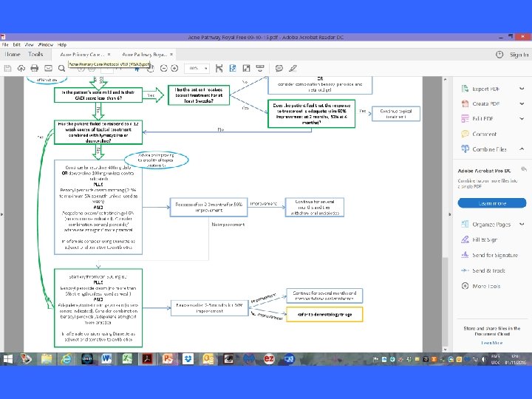Open the zoom percentage dropdown
Viewport: 532px width, 399px height.
point(205,69)
